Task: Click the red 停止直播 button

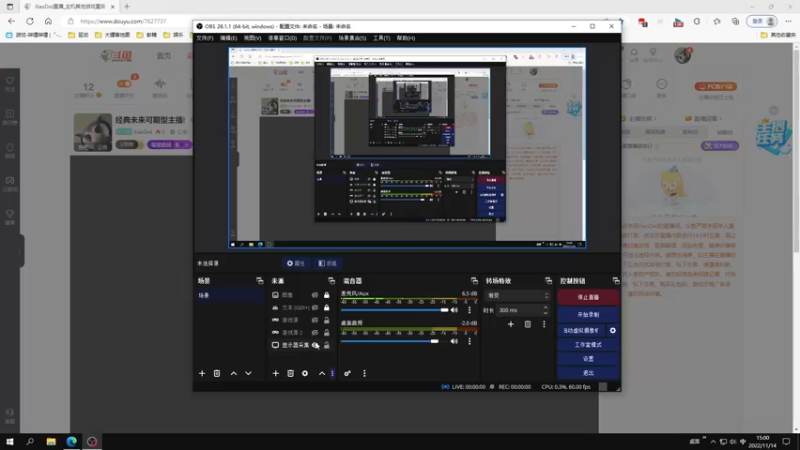Action: click(588, 297)
